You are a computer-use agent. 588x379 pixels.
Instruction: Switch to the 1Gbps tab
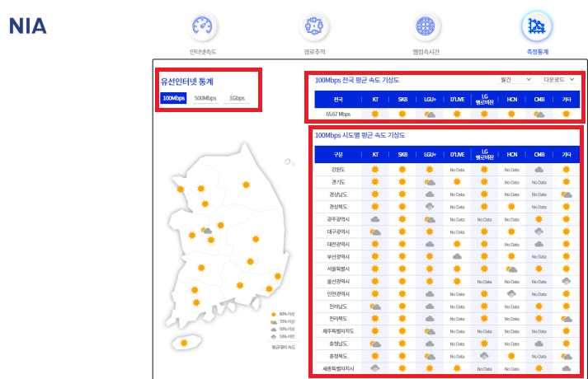click(237, 98)
